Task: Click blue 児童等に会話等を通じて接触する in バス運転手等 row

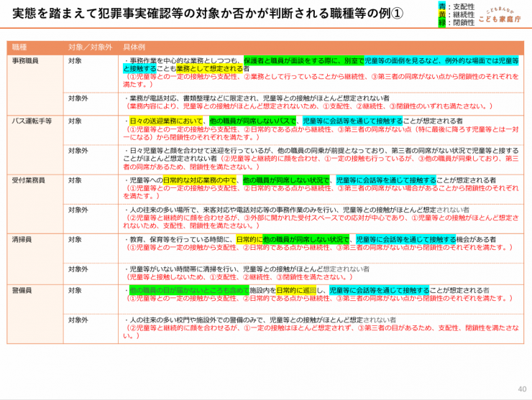Action: (x=352, y=121)
